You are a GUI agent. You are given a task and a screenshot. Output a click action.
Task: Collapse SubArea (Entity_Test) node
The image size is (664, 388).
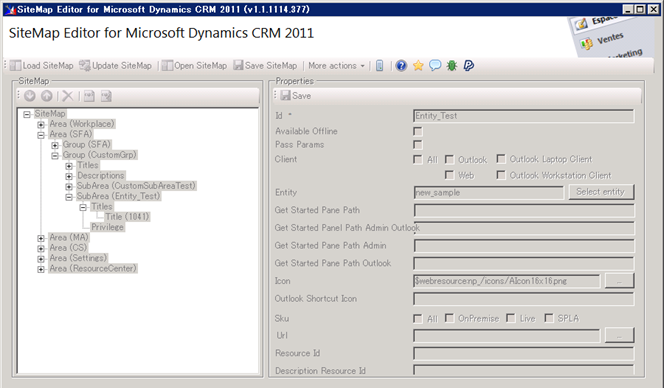click(69, 197)
